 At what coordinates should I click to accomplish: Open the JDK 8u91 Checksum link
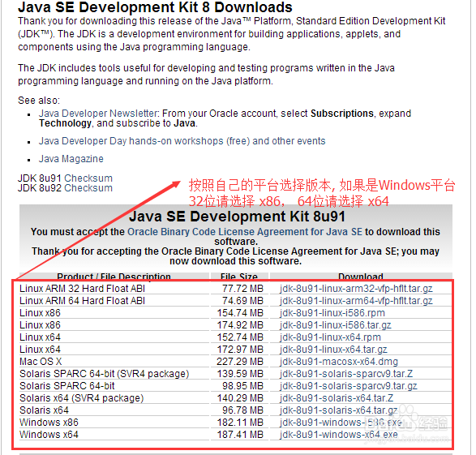(x=88, y=178)
